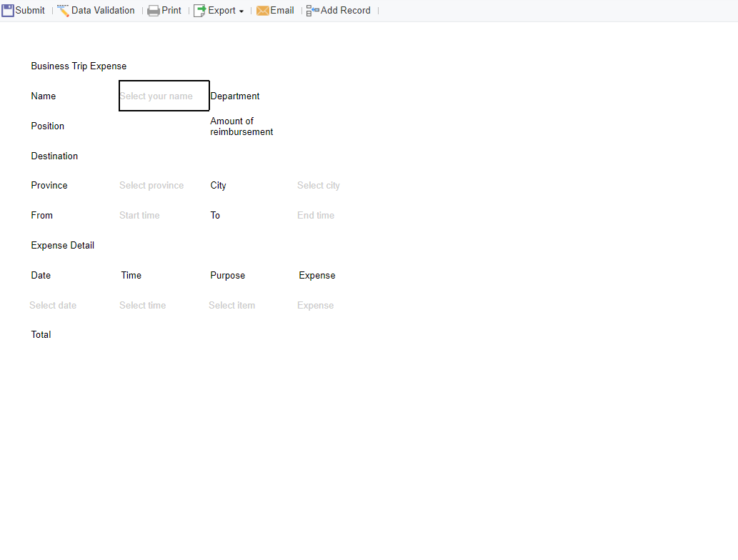The height and width of the screenshot is (560, 738).
Task: Click the 'Department' label
Action: [x=235, y=96]
